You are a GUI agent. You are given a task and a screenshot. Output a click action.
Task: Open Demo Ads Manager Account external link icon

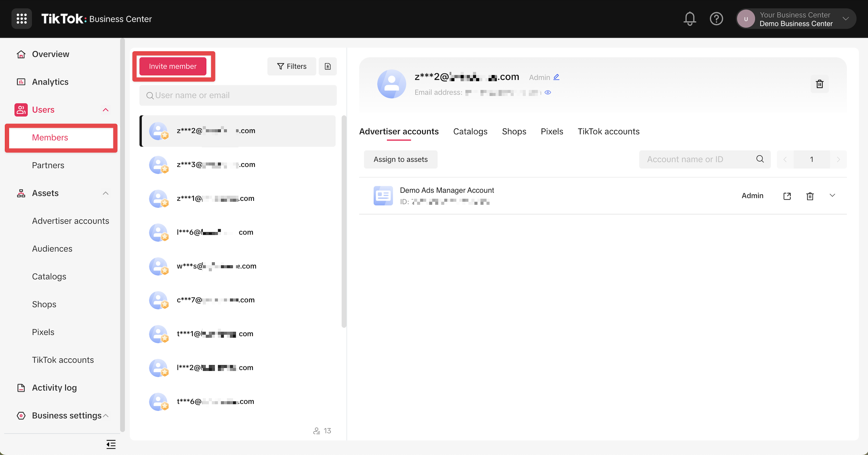pyautogui.click(x=787, y=196)
